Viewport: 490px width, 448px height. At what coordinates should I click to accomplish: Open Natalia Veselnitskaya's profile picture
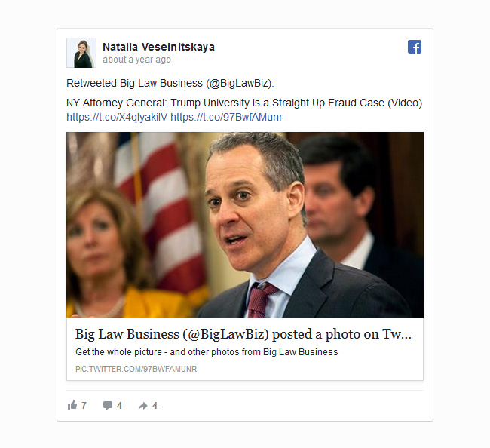click(81, 53)
